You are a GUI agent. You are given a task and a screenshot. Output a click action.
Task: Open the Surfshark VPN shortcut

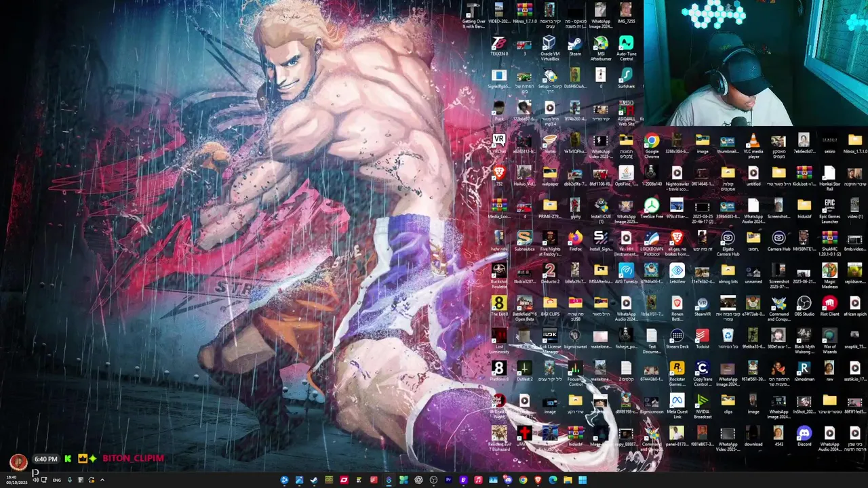626,79
